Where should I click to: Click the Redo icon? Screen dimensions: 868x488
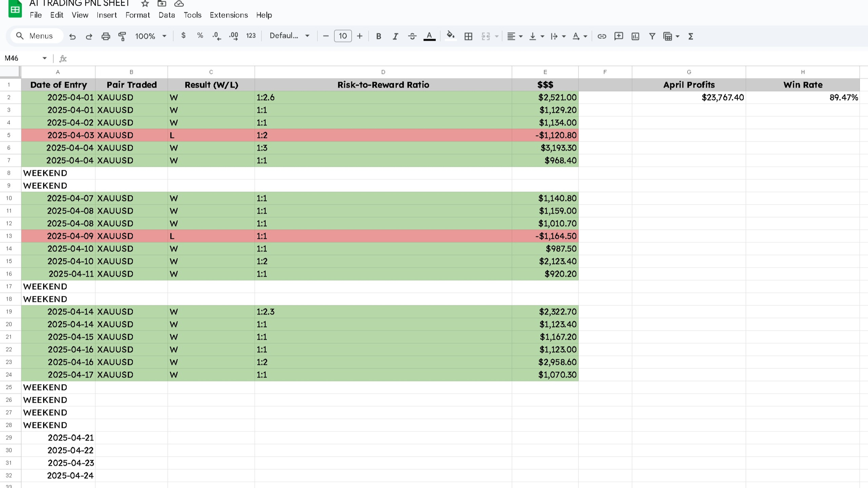[x=89, y=36]
